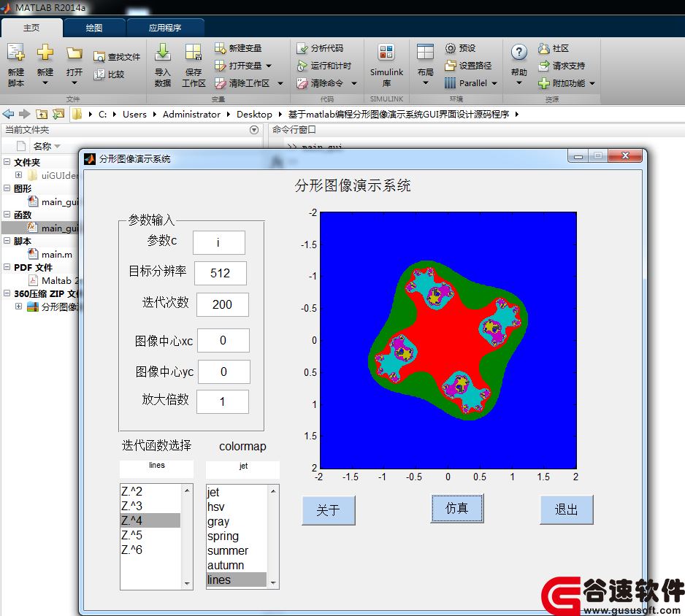Click the browse for folder icon
The height and width of the screenshot is (616, 685).
58,114
